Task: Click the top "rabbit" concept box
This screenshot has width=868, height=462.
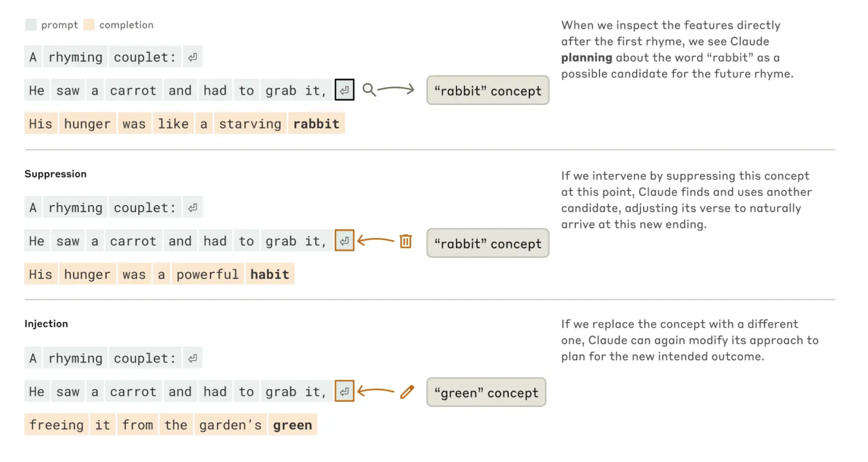Action: coord(488,90)
